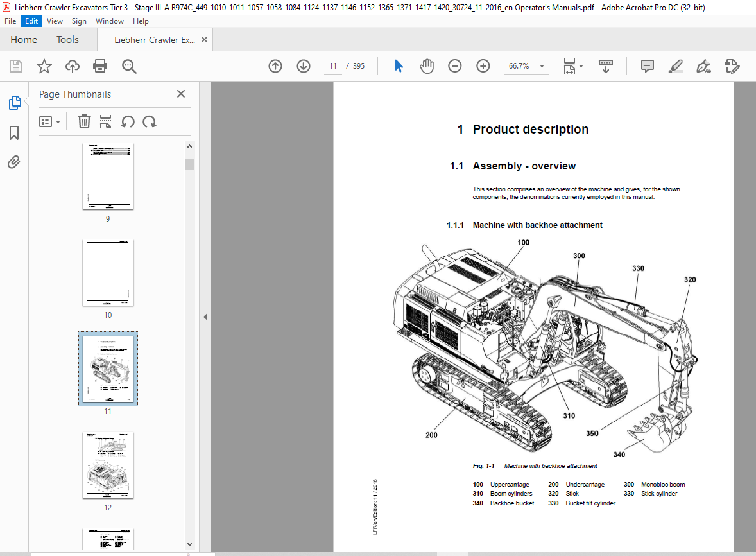Activate the Hand pan tool
Viewport: 756px width, 556px height.
(x=427, y=66)
